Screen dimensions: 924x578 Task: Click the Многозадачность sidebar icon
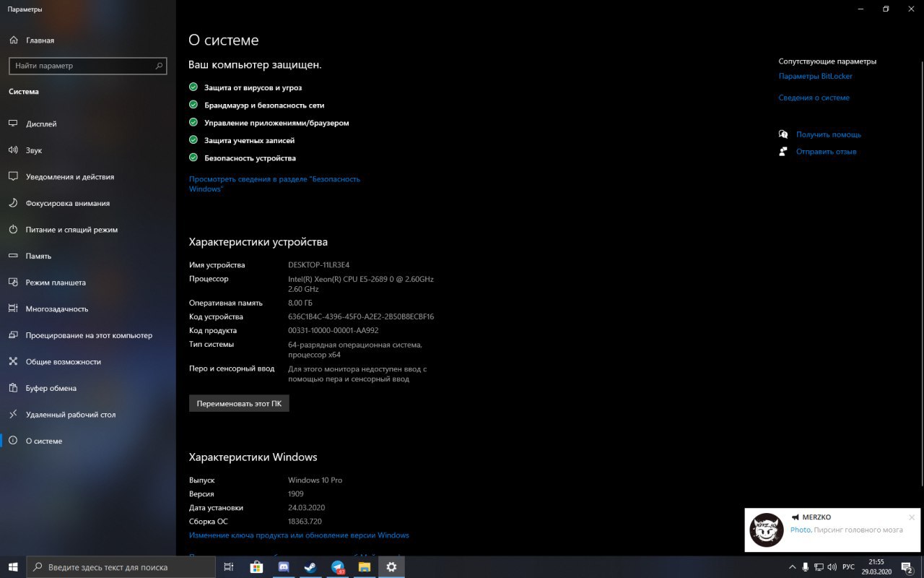point(13,309)
